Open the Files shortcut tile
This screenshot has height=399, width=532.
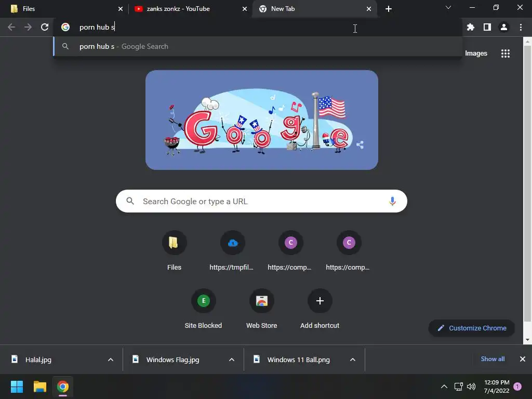point(174,250)
